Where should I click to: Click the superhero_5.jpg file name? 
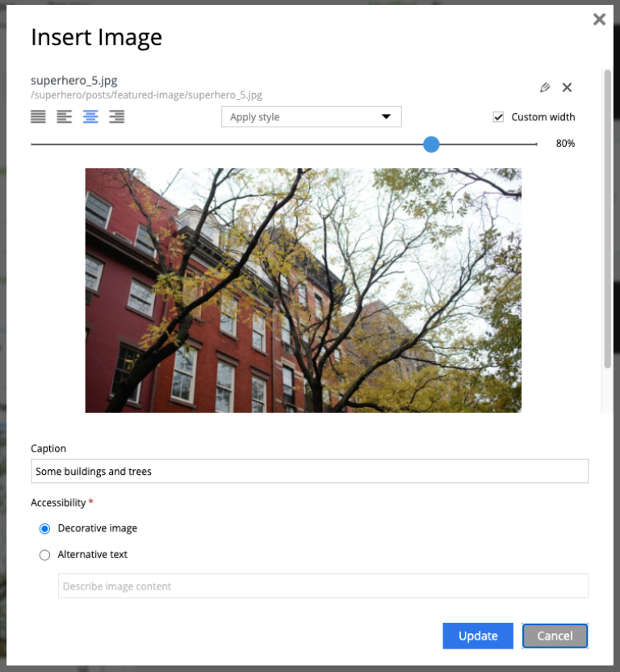[x=74, y=80]
